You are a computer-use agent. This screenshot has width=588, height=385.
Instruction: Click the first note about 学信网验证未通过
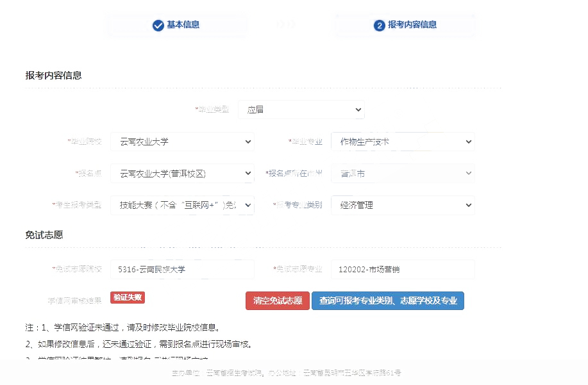(123, 327)
